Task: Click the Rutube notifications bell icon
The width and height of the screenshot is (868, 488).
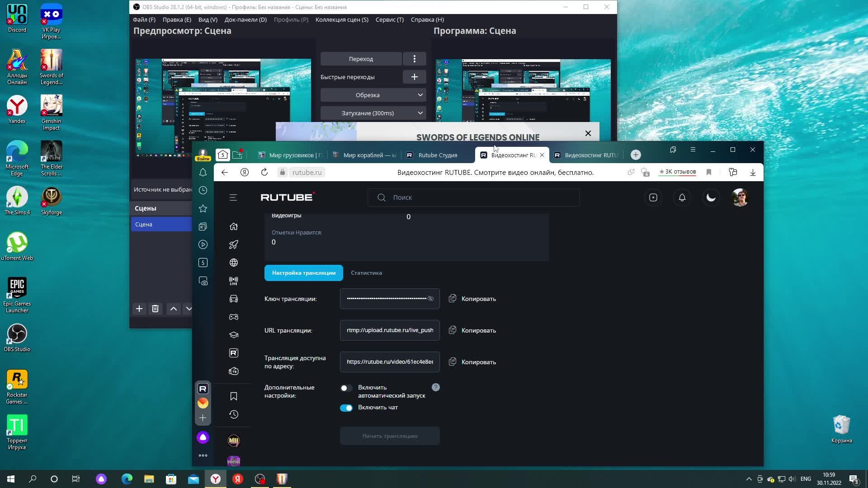Action: [682, 197]
